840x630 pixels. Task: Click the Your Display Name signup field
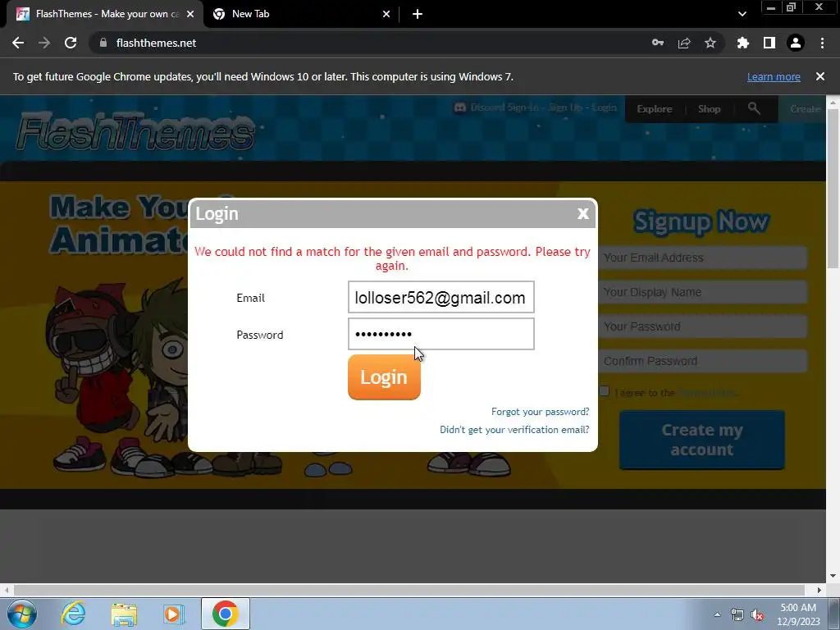[x=702, y=292]
